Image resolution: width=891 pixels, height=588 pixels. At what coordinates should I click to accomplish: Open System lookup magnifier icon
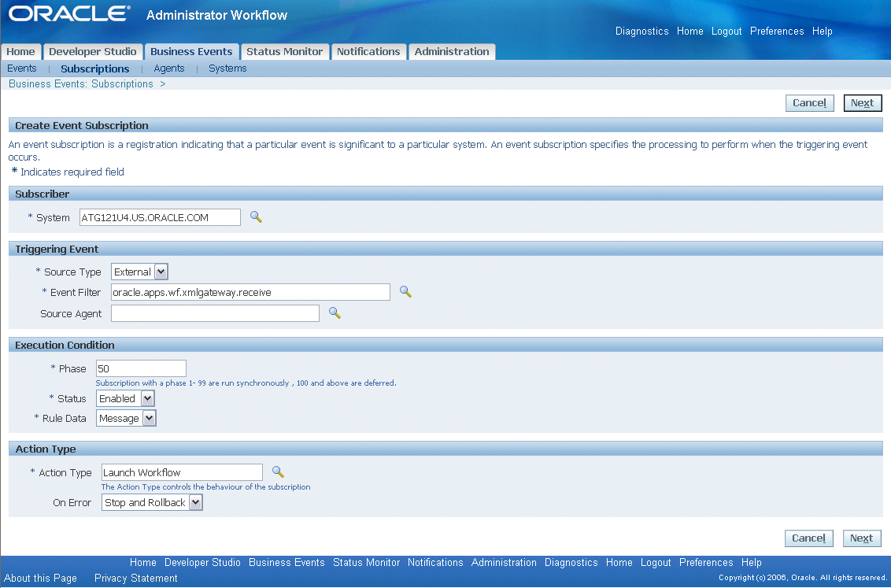click(256, 217)
